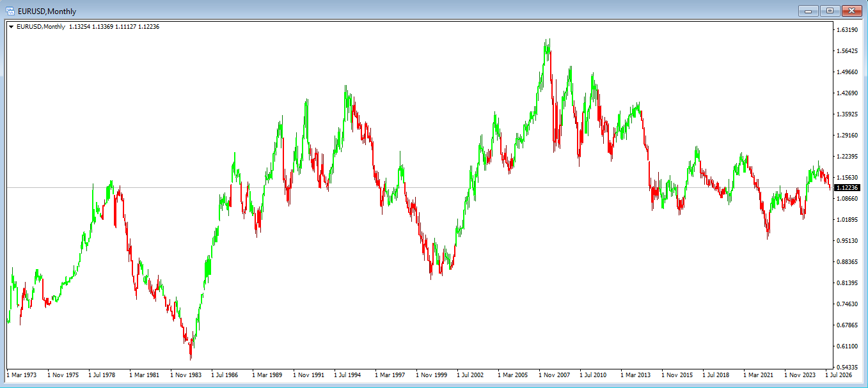Click high value 1.13369 in chart header
Screen dimensions: 868x388
click(102, 27)
